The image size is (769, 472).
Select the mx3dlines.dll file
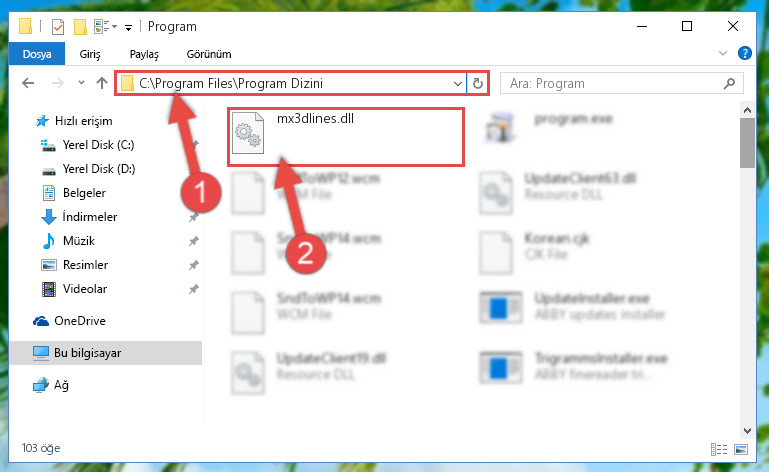[346, 137]
